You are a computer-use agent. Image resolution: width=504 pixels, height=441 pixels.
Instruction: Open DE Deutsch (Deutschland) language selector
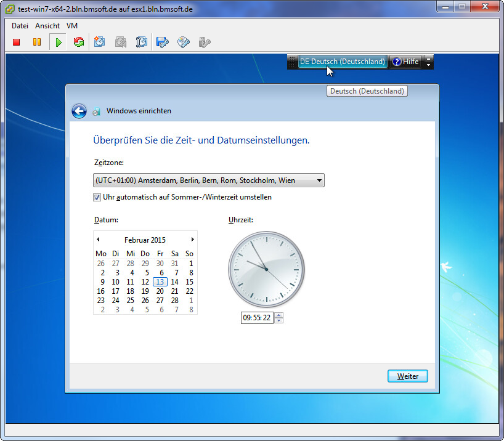pos(343,62)
